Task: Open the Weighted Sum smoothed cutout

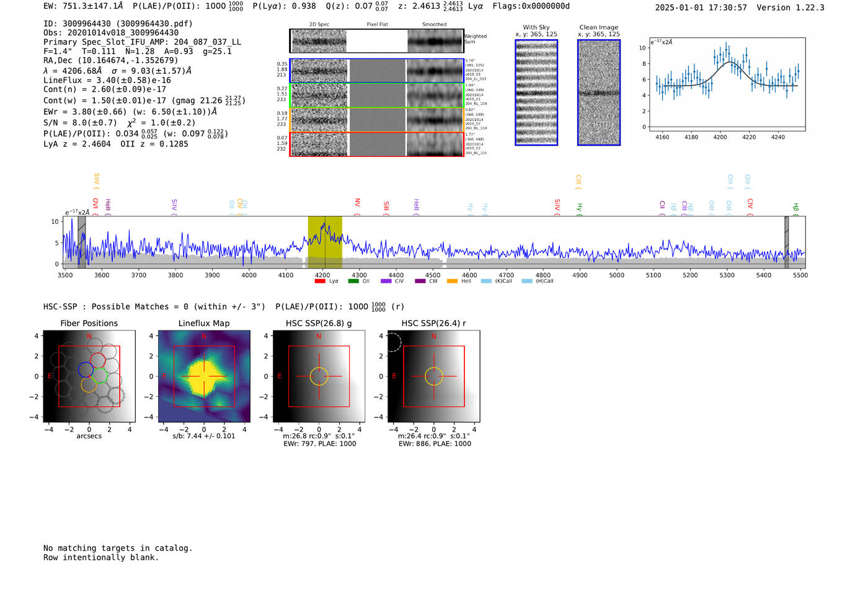Action: [x=435, y=41]
